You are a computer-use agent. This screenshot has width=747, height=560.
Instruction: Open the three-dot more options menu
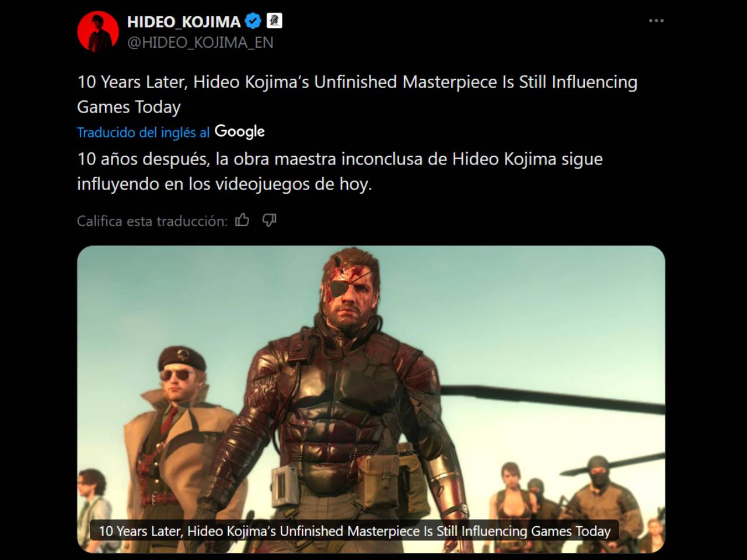[x=656, y=21]
